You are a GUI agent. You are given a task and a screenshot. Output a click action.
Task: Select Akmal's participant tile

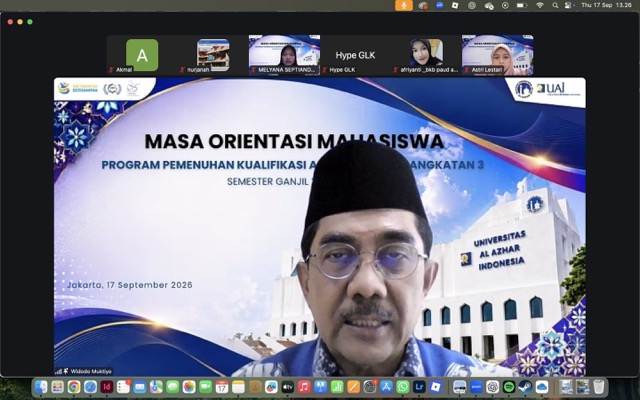[142, 55]
